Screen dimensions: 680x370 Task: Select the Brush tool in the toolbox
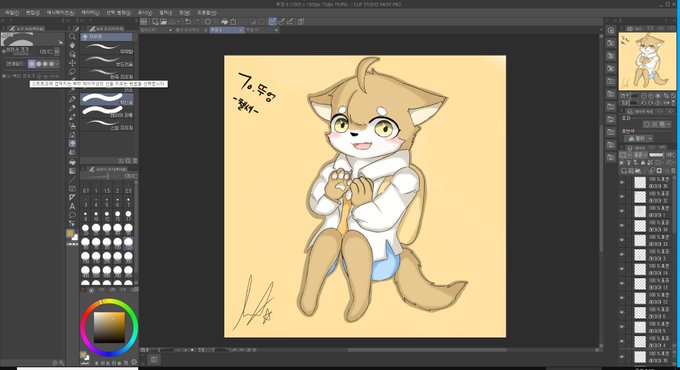click(72, 117)
